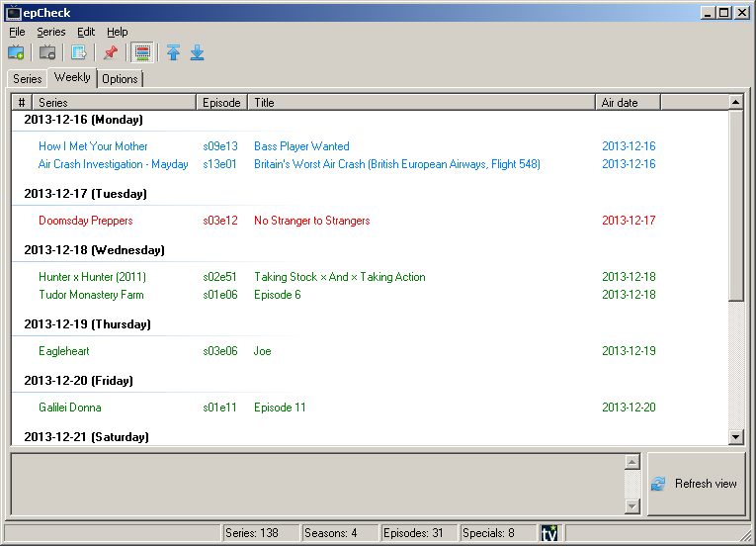The image size is (756, 546).
Task: Click air date 2013-12-19
Action: tap(629, 351)
